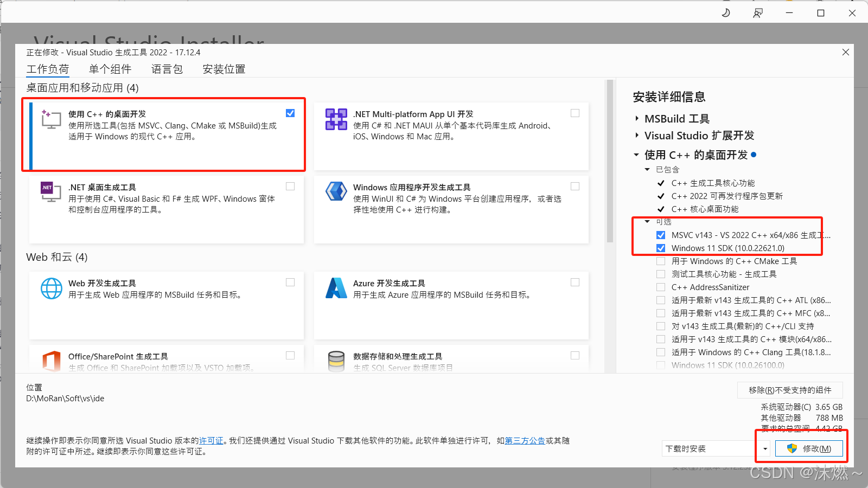Click the workloads list vertical scrollbar

click(610, 160)
